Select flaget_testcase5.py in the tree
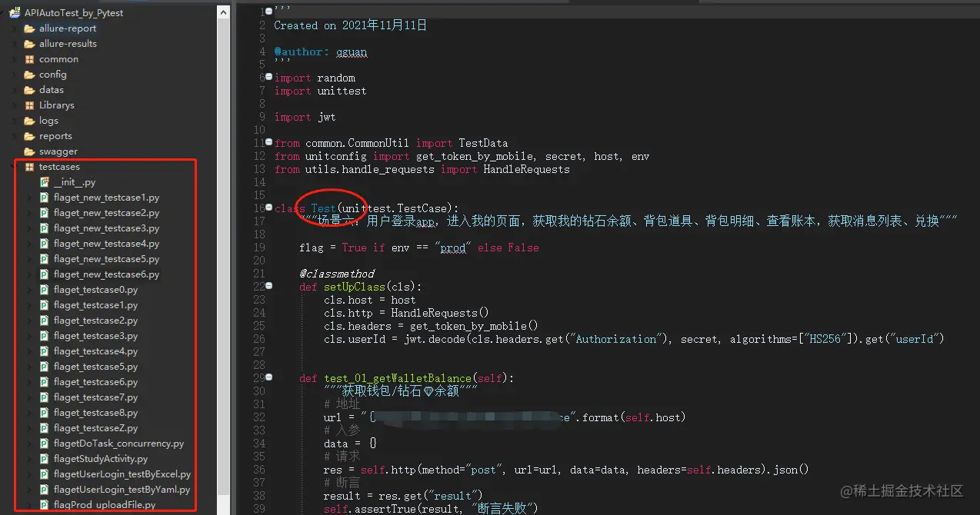The height and width of the screenshot is (515, 980). pos(95,367)
